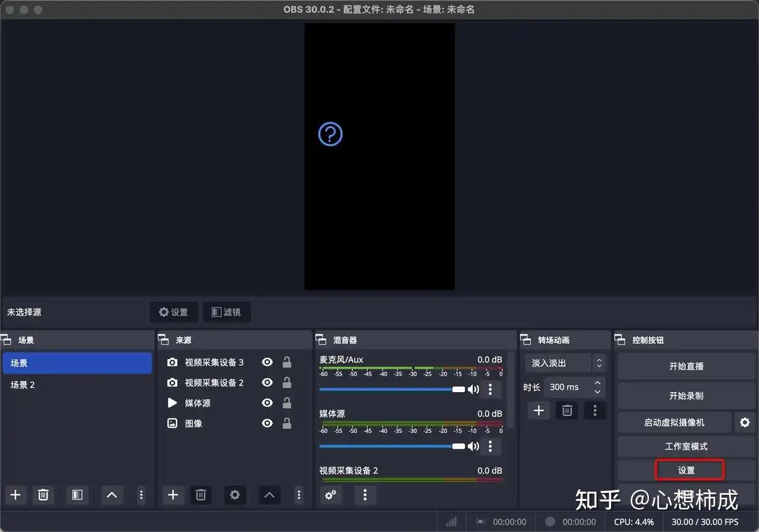
Task: Delete the selected scene via trash icon
Action: (43, 495)
